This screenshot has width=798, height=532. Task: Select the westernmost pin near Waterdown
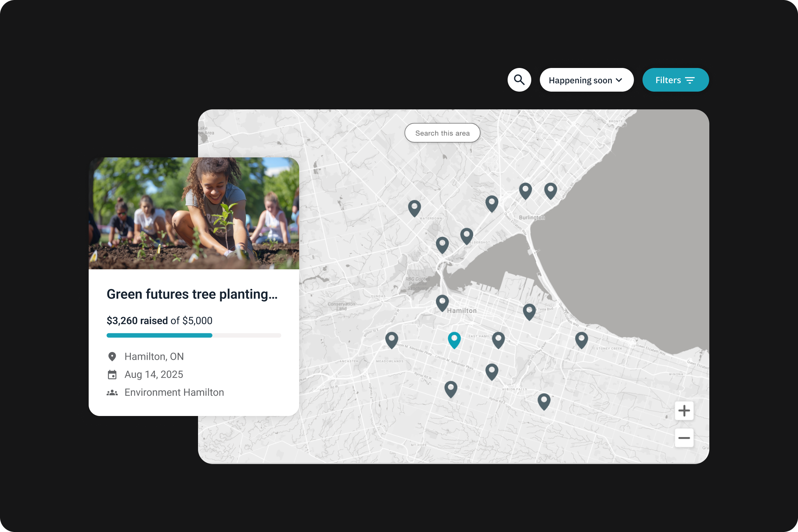[x=415, y=207]
